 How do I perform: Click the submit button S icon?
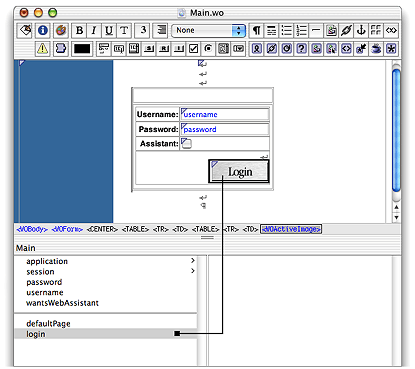(149, 49)
